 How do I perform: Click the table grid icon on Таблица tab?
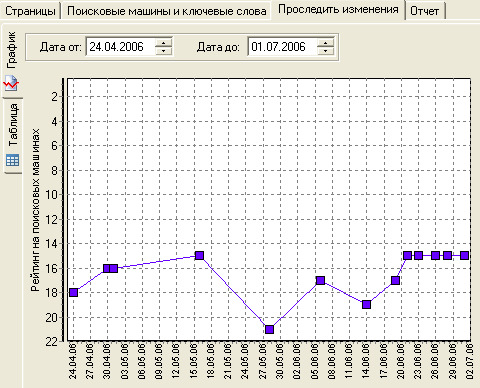(13, 160)
